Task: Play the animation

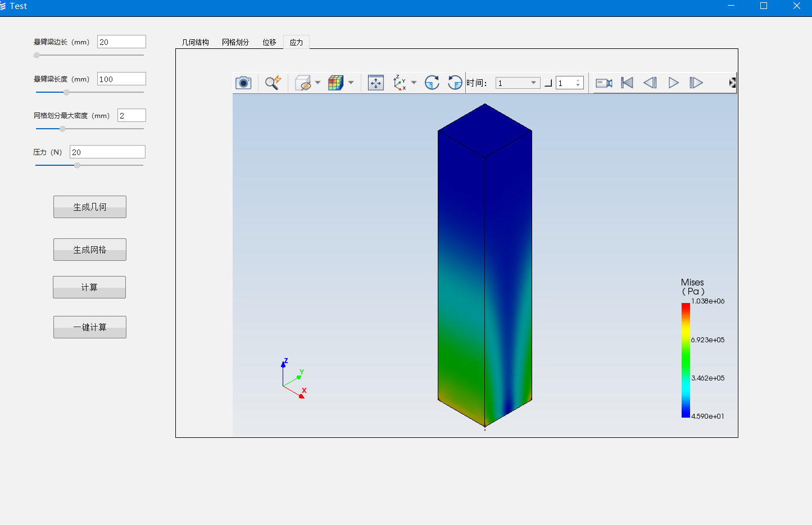Action: click(x=673, y=83)
